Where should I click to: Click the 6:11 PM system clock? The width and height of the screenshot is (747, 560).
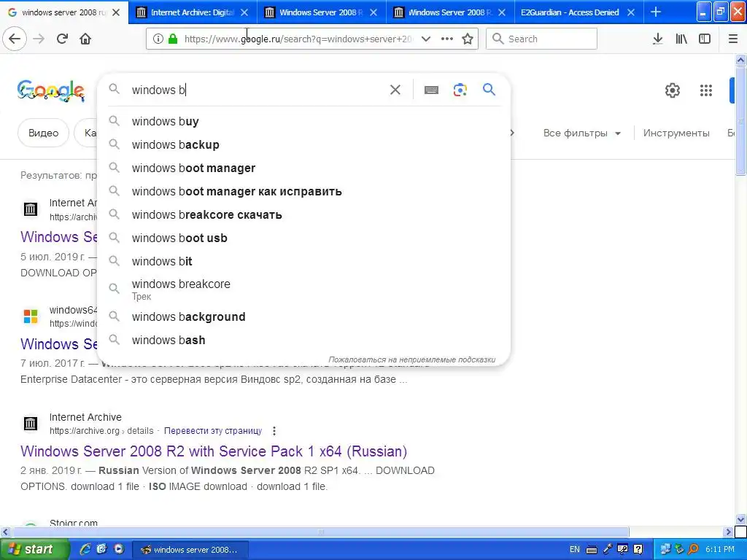click(720, 549)
